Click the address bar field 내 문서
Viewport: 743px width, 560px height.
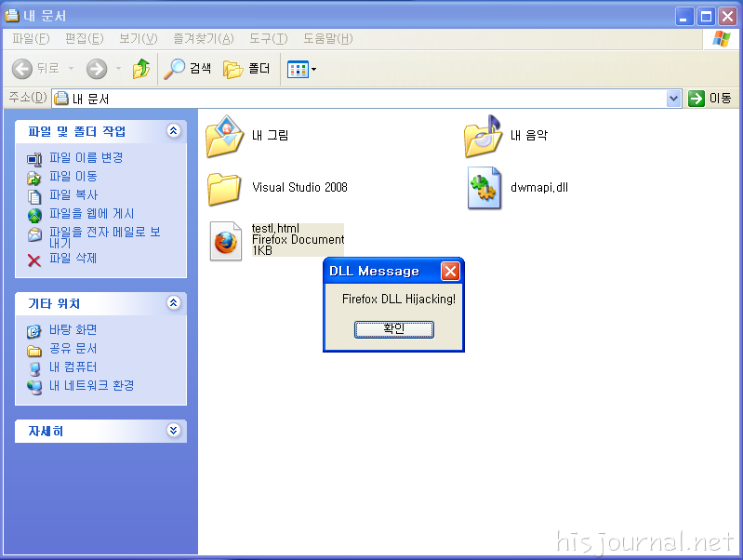tap(359, 99)
